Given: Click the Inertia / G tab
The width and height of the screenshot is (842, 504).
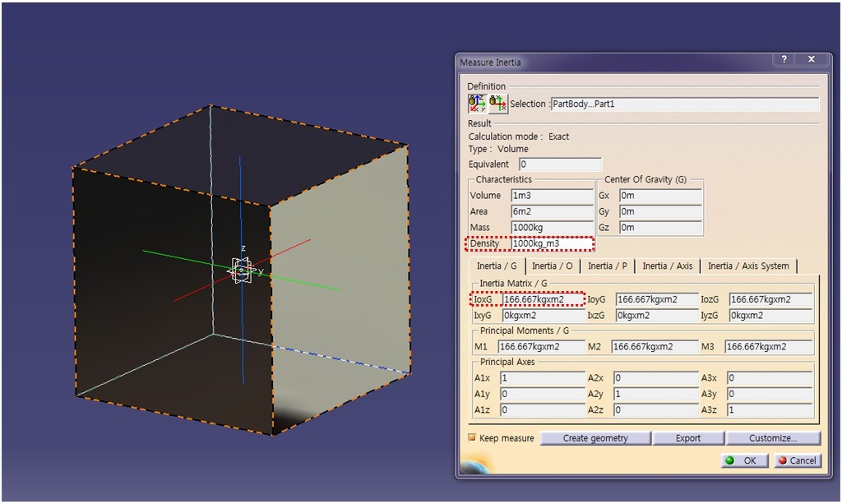Looking at the screenshot, I should point(497,266).
